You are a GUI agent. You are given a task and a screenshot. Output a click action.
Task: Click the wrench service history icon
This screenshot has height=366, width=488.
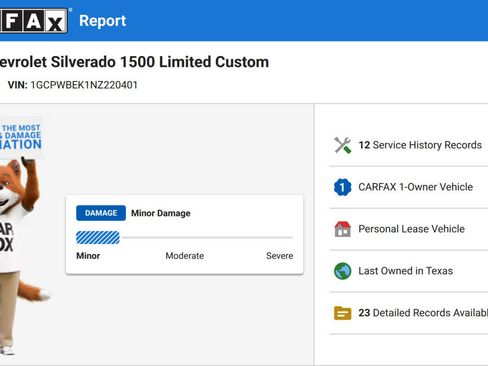pos(343,145)
